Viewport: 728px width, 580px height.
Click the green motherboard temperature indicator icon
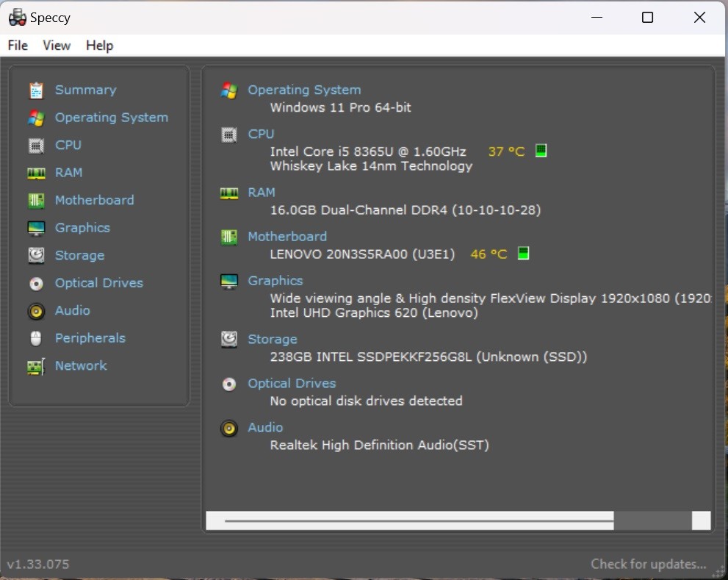523,254
